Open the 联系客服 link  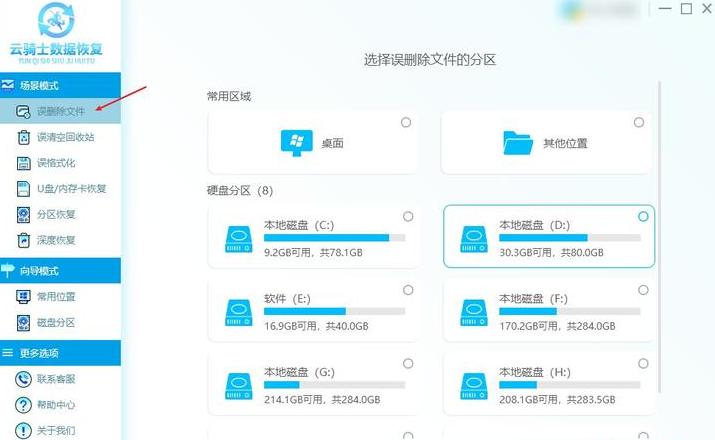tap(60, 379)
